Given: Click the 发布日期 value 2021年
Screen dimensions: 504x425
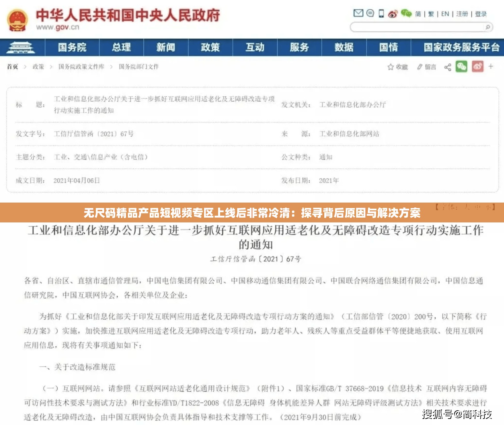Looking at the screenshot, I should (329, 180).
